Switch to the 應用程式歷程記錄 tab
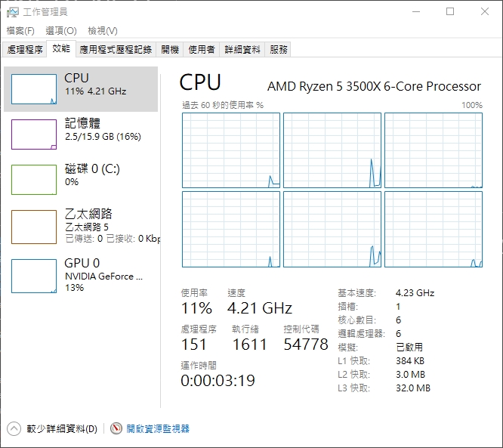The height and width of the screenshot is (448, 503). coord(116,49)
